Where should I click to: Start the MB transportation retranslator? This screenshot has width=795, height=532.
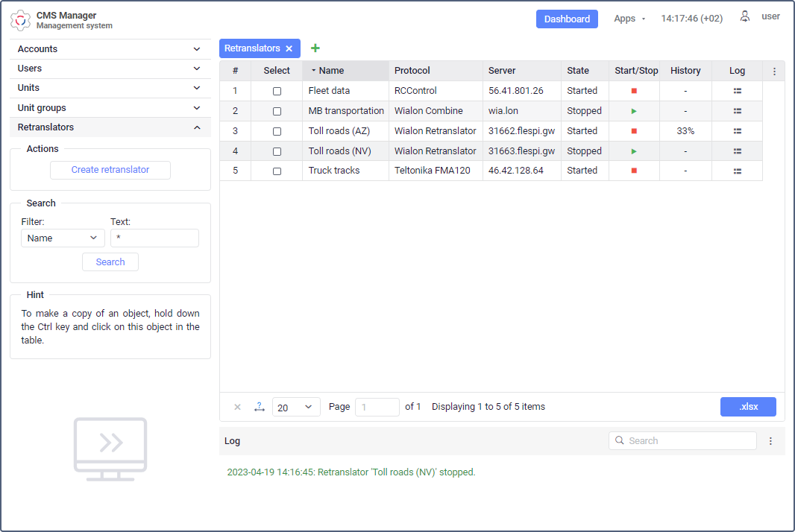[634, 111]
